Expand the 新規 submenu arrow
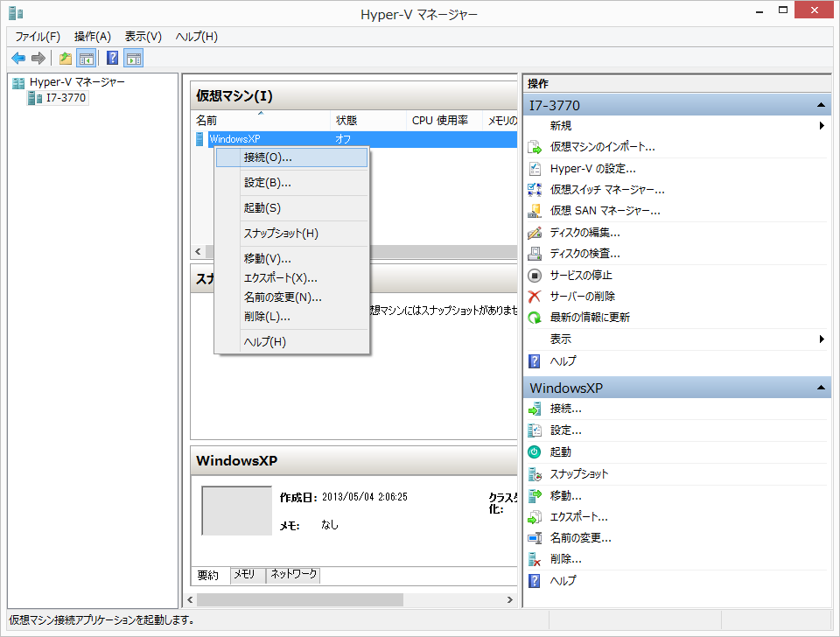This screenshot has width=840, height=637. (x=822, y=125)
